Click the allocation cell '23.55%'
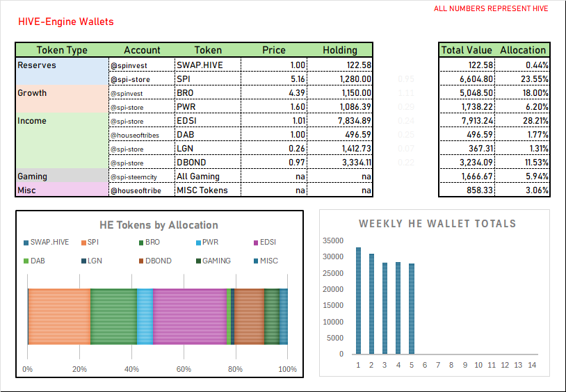The image size is (566, 392). [522, 79]
